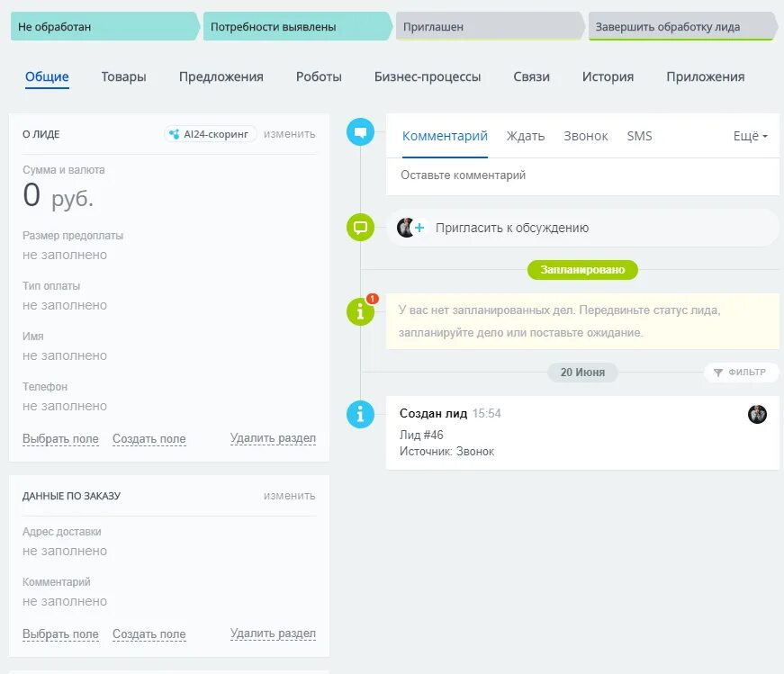784x674 pixels.
Task: Click не заполнено under Комментарий field
Action: click(x=65, y=601)
